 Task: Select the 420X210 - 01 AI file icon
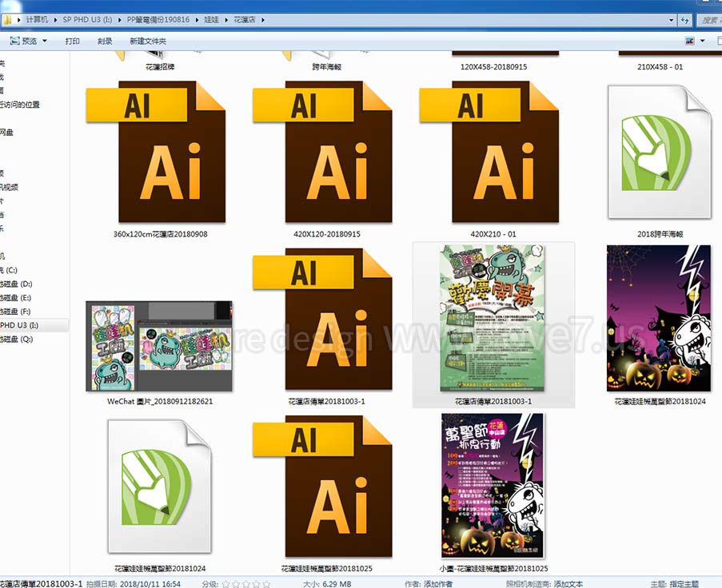pyautogui.click(x=489, y=152)
